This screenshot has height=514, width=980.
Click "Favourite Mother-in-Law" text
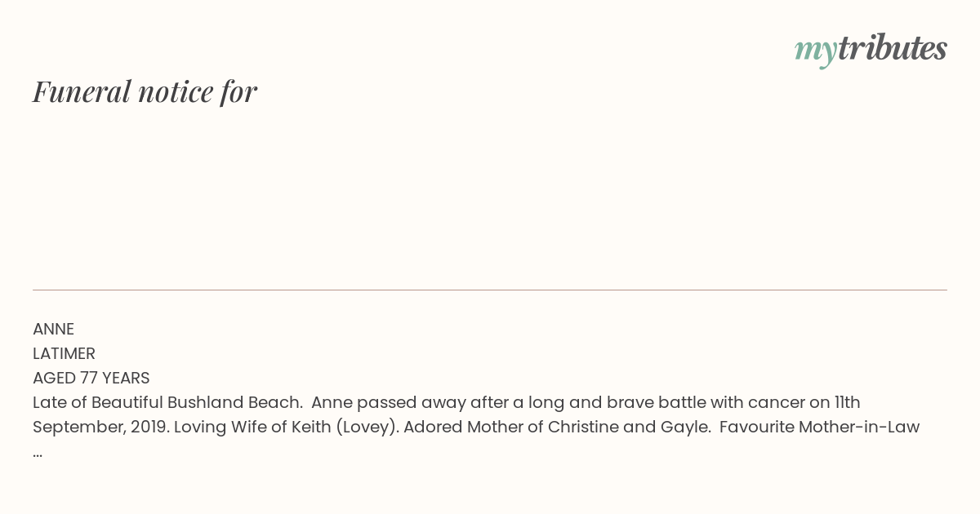click(819, 427)
